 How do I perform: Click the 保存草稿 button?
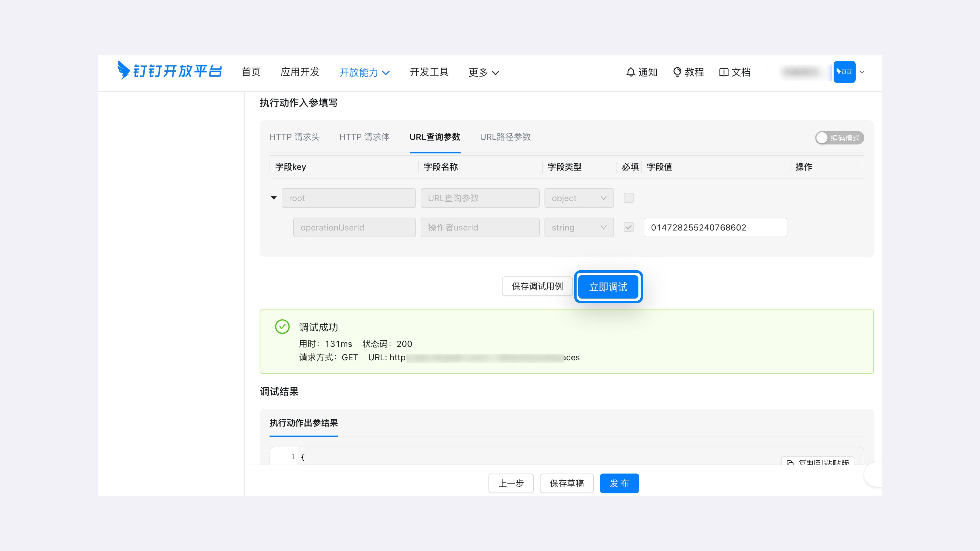click(x=567, y=483)
